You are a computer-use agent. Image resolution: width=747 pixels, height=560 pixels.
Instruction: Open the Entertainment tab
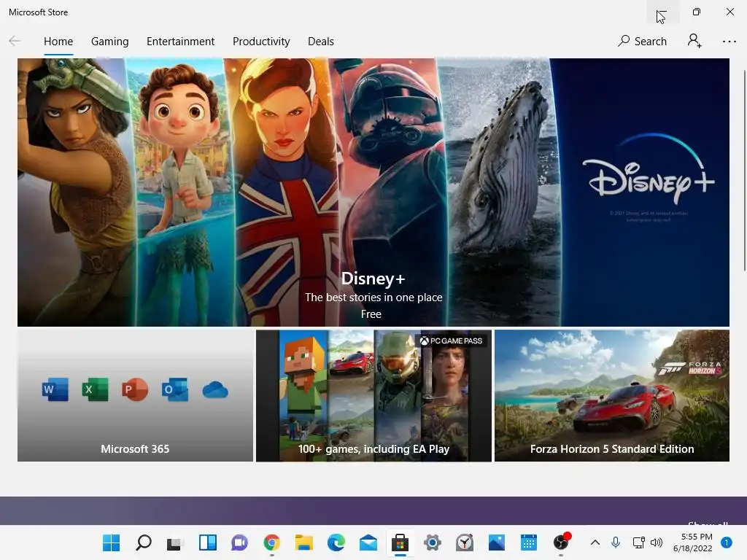tap(180, 42)
